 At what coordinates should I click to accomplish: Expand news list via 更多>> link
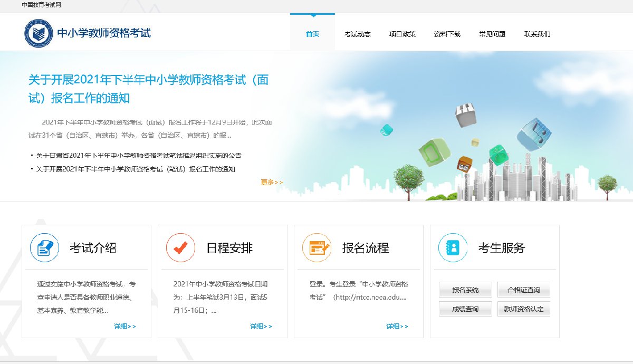click(272, 183)
